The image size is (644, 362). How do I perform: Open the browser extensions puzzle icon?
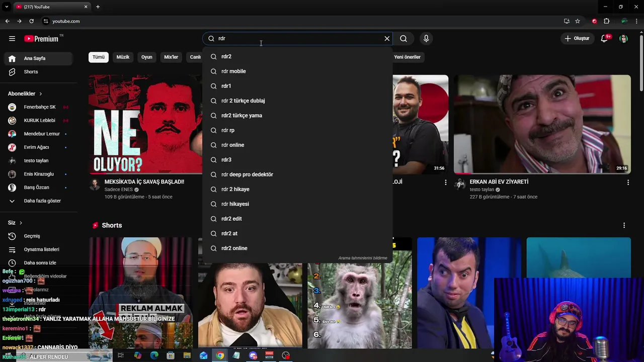click(x=606, y=21)
